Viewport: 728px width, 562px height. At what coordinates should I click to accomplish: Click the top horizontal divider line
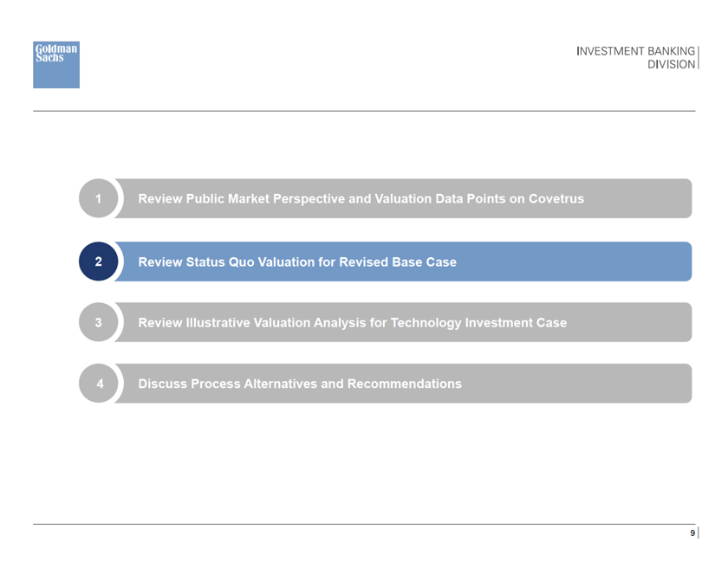click(x=364, y=111)
